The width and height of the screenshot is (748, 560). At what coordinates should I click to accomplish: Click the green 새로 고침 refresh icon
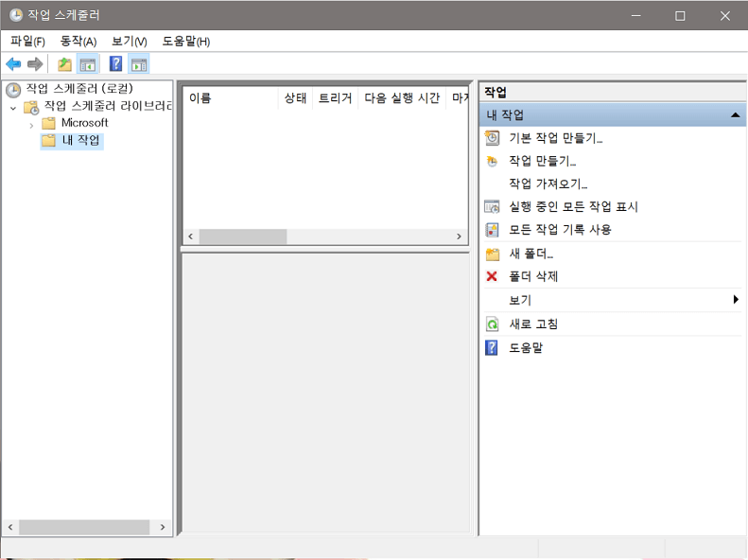[492, 324]
